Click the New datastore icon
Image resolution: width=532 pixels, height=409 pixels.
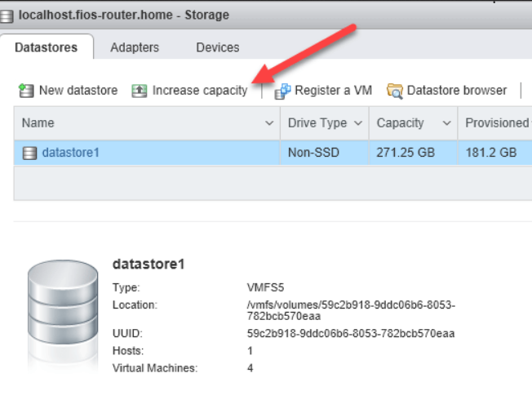[26, 91]
